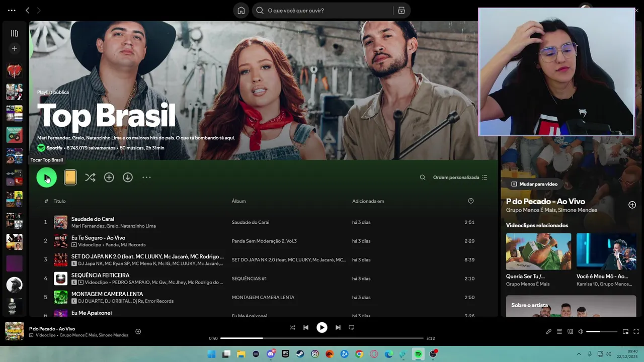Image resolution: width=644 pixels, height=362 pixels.
Task: Click now-playing album art in bottom bar
Action: click(x=14, y=331)
